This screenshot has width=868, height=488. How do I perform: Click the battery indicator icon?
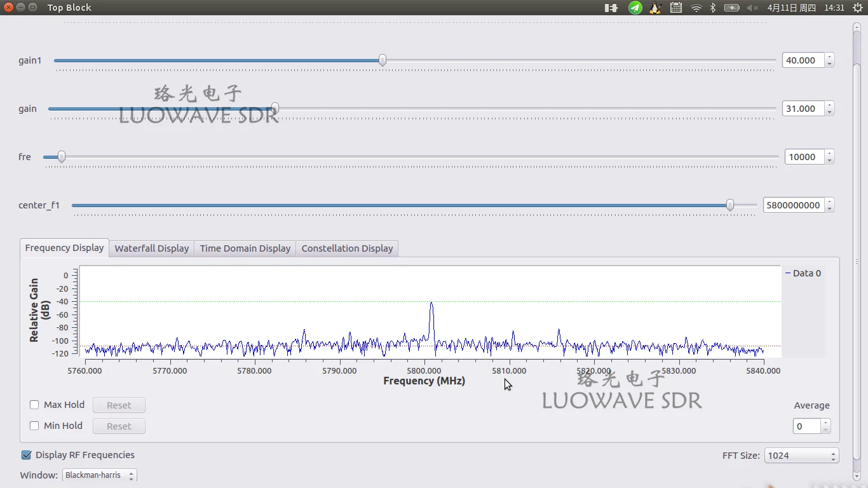(x=731, y=8)
